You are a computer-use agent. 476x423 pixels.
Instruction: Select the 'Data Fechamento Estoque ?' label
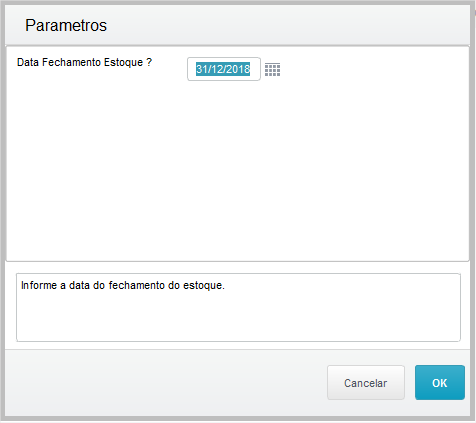coord(84,62)
